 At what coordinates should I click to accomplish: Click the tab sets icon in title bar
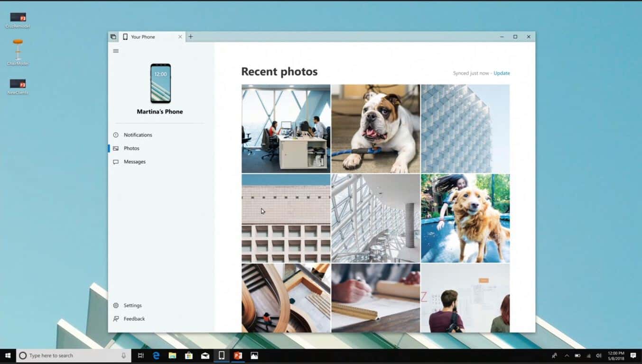tap(113, 36)
